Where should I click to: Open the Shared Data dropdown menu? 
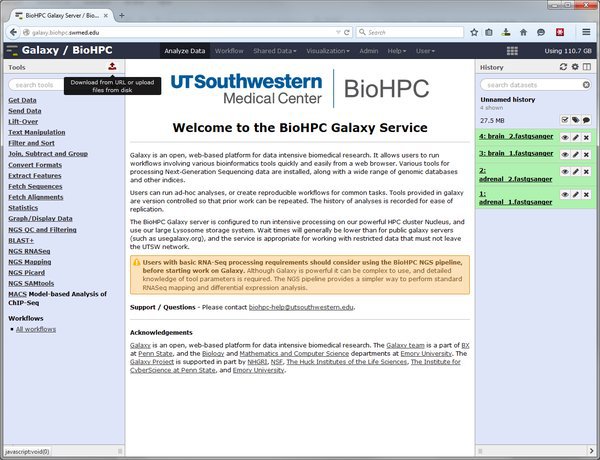tap(274, 51)
